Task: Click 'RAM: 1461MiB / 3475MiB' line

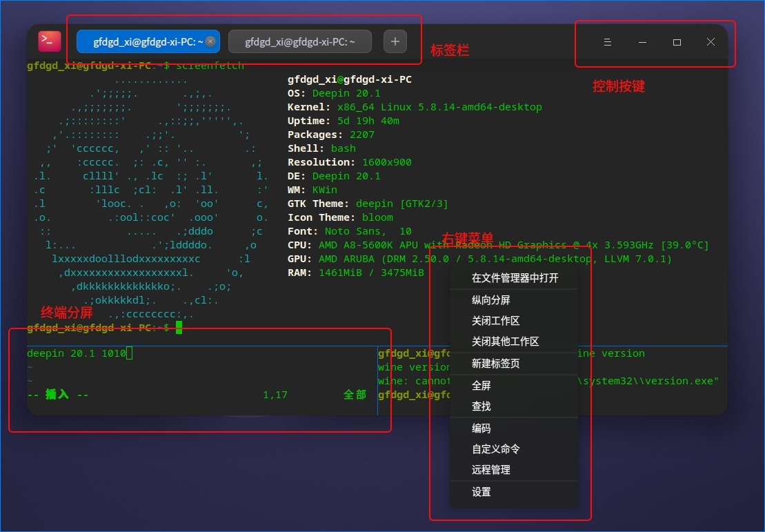Action: (356, 273)
